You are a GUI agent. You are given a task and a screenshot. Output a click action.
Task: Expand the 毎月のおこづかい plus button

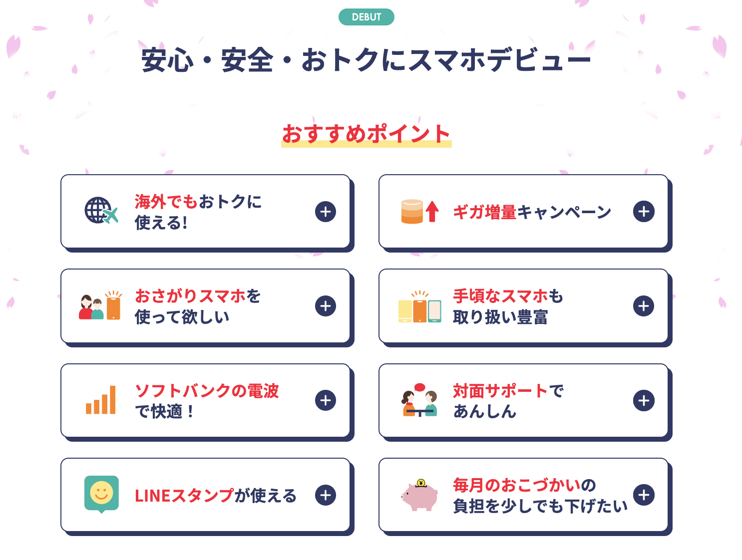point(644,495)
